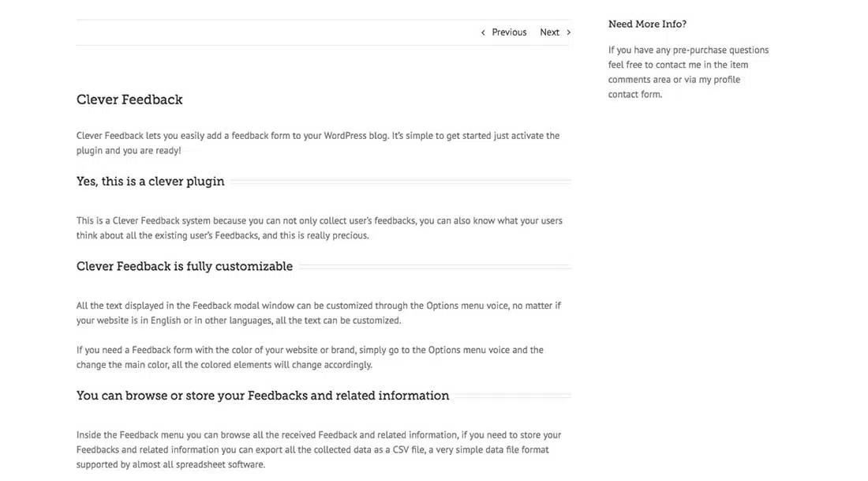Open the Next post link

pos(549,32)
